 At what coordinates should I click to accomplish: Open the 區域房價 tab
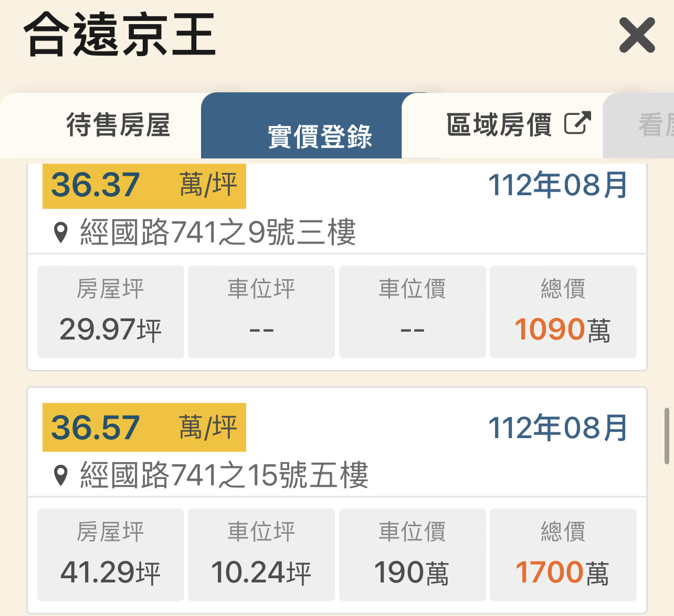click(499, 125)
